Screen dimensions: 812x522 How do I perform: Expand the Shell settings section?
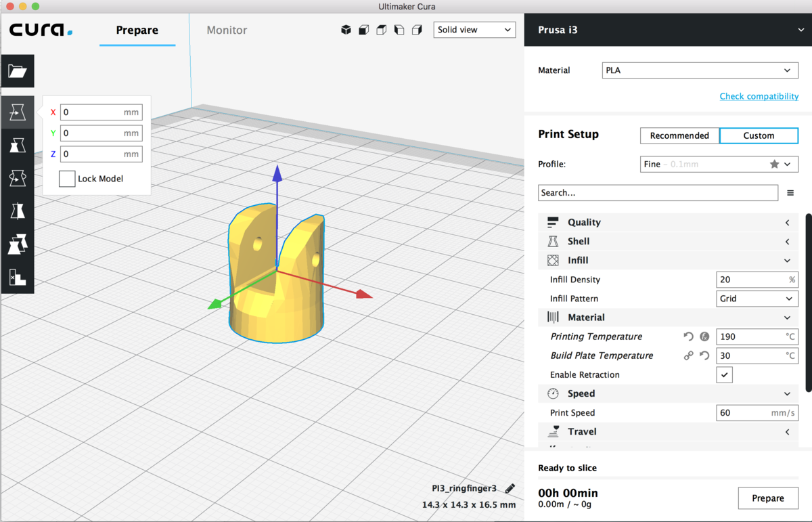tap(668, 241)
